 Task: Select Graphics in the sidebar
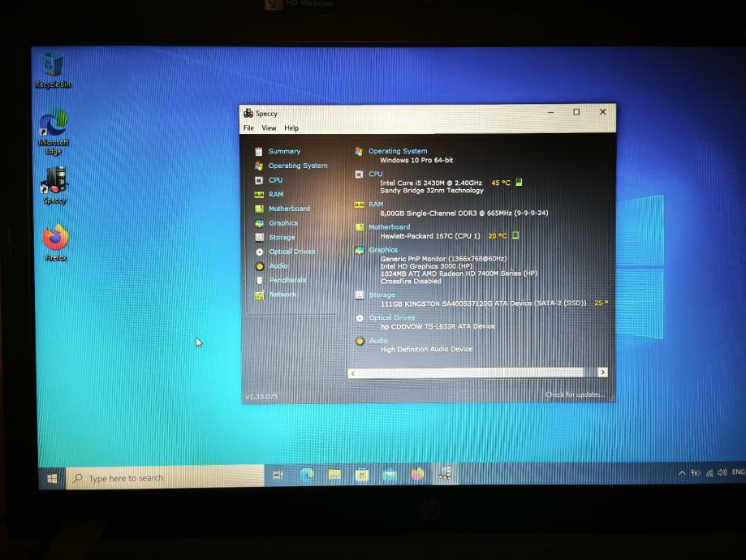tap(283, 222)
